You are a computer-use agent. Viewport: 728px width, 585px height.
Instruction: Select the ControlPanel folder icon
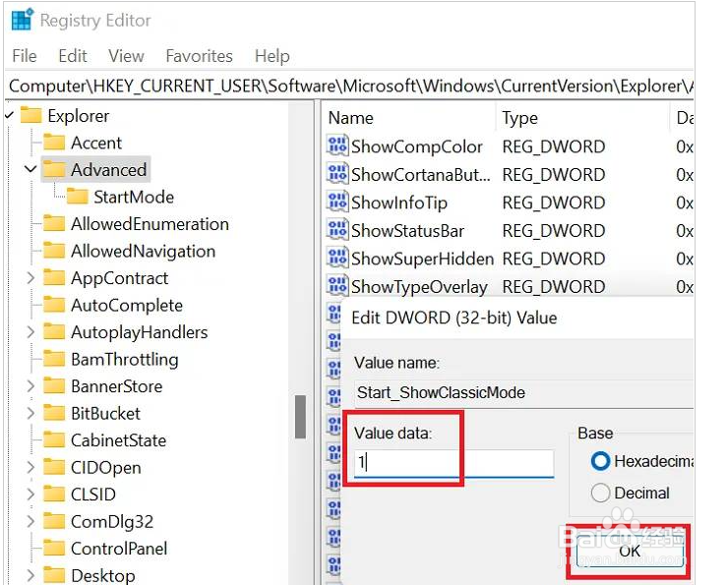tap(54, 549)
